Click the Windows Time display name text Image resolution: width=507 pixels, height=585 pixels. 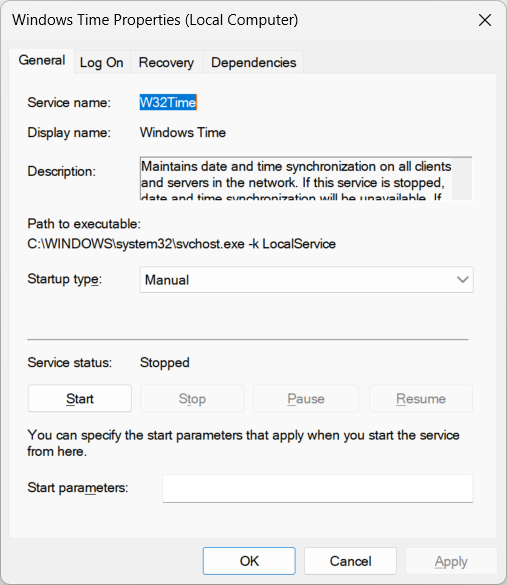pyautogui.click(x=183, y=132)
